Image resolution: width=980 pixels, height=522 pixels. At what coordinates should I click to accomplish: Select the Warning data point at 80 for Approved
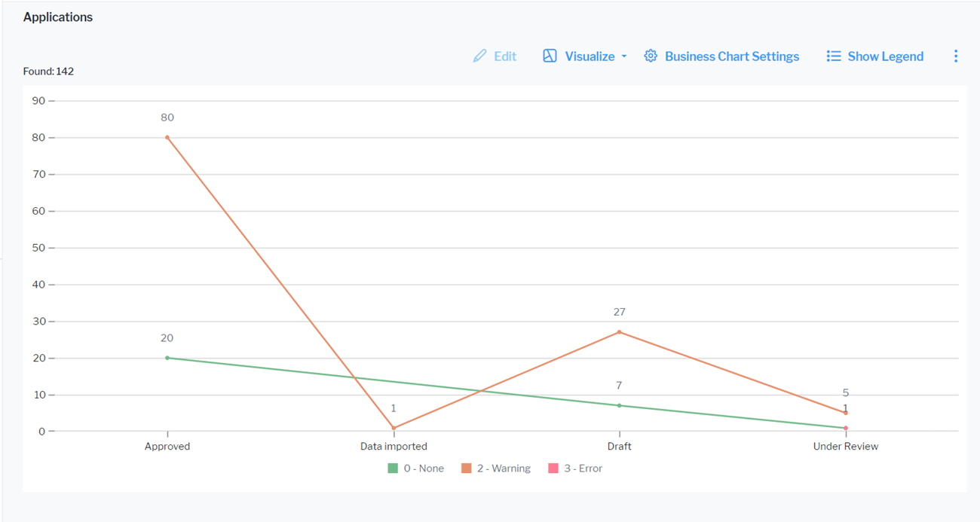(167, 137)
